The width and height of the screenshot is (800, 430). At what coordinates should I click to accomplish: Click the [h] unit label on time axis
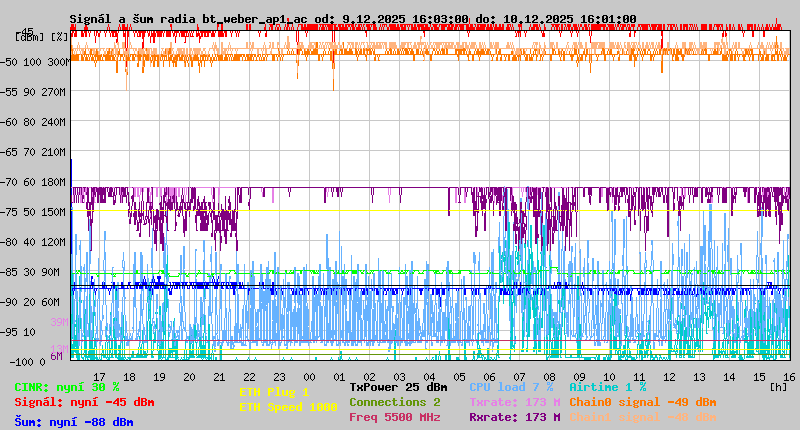click(x=778, y=387)
